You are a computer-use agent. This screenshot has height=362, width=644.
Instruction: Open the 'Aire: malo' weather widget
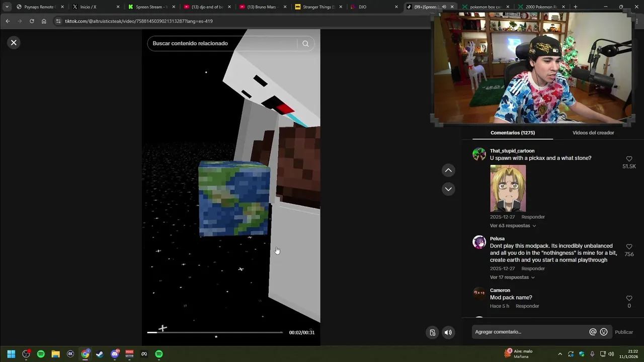point(518,354)
